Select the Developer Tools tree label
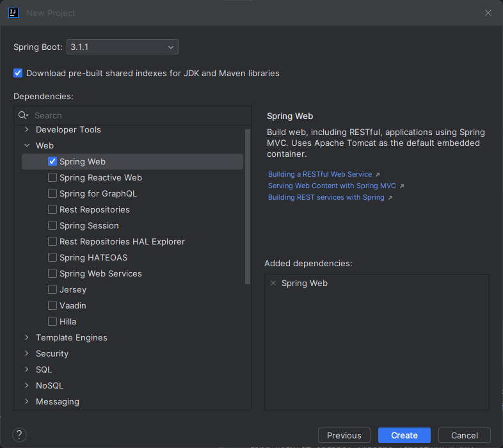Viewport: 503px width, 448px height. (68, 129)
